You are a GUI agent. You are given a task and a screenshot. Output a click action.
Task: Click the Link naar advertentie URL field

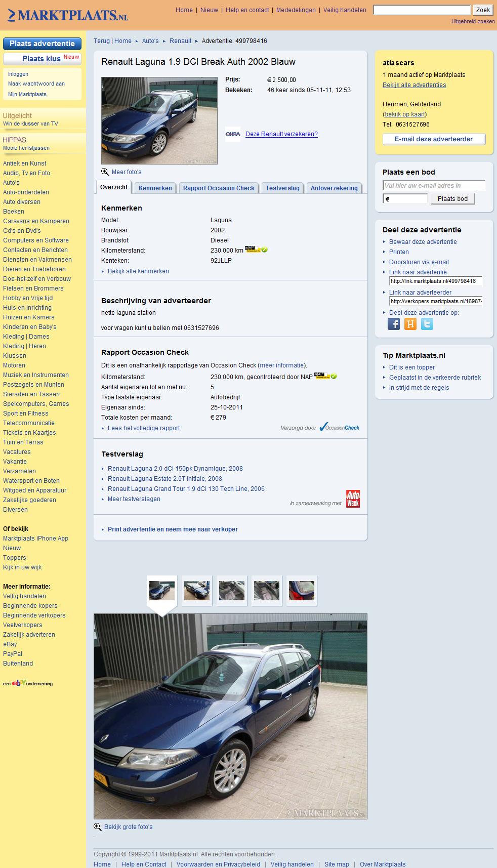click(x=435, y=281)
